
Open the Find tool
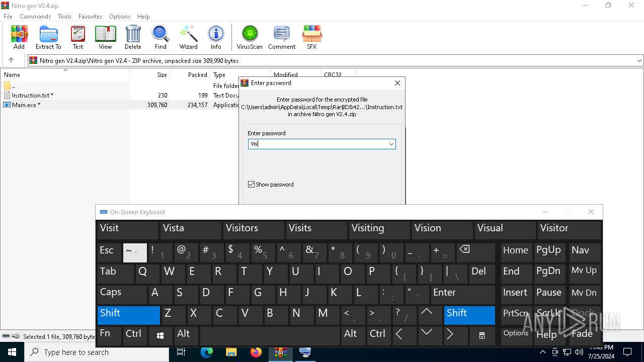160,37
